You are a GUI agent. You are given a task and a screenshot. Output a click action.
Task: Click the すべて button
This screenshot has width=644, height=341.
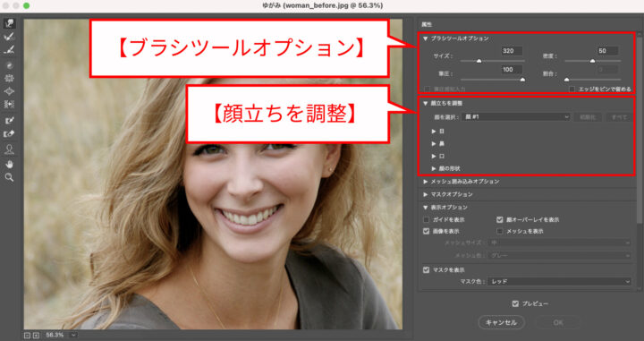point(619,117)
